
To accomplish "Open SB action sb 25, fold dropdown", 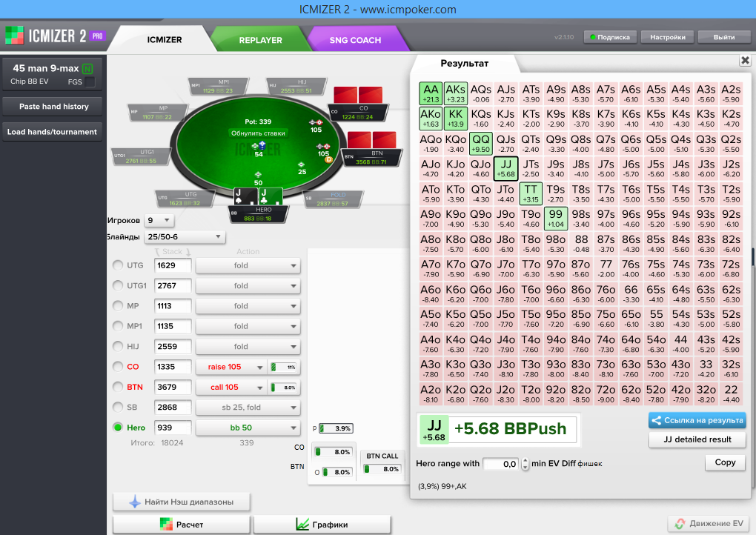I will click(x=248, y=408).
